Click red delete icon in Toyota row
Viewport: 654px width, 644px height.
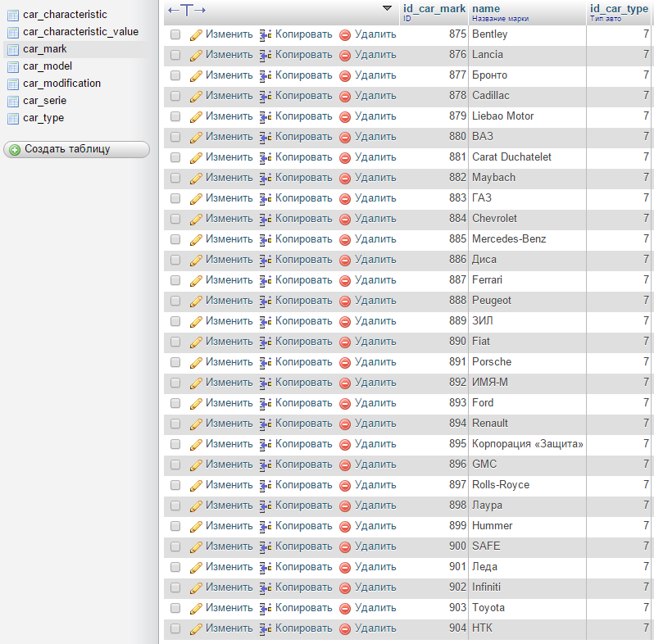tap(345, 609)
